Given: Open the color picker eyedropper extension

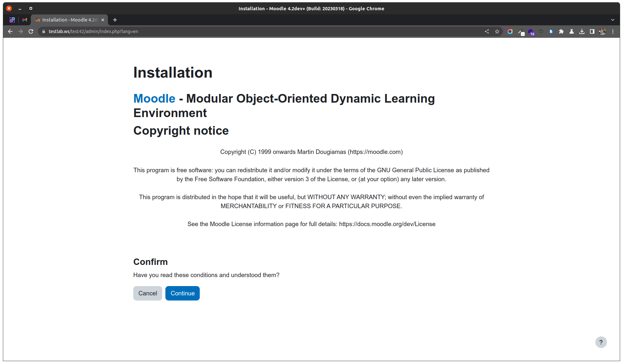Looking at the screenshot, I should pyautogui.click(x=521, y=32).
